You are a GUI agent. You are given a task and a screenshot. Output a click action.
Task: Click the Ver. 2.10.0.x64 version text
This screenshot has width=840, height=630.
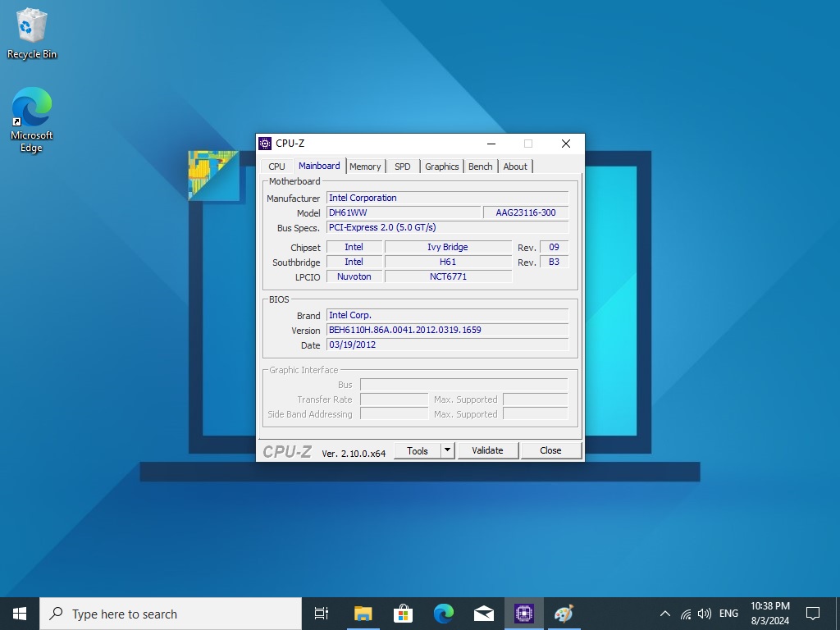tap(354, 453)
